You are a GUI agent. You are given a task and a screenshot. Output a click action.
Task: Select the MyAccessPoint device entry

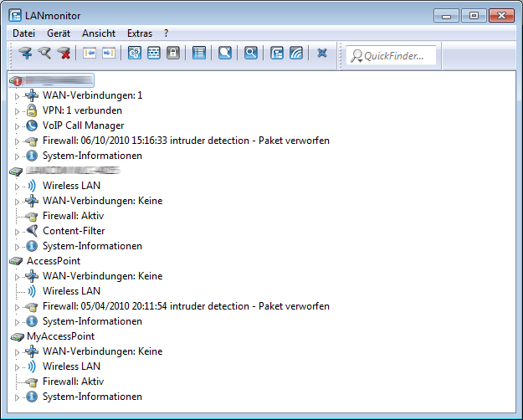[59, 336]
